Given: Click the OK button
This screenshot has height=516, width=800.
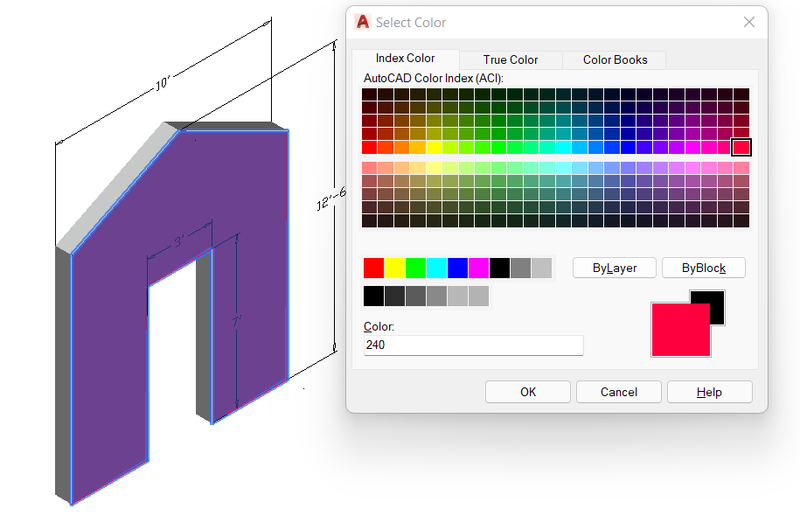Looking at the screenshot, I should click(528, 391).
